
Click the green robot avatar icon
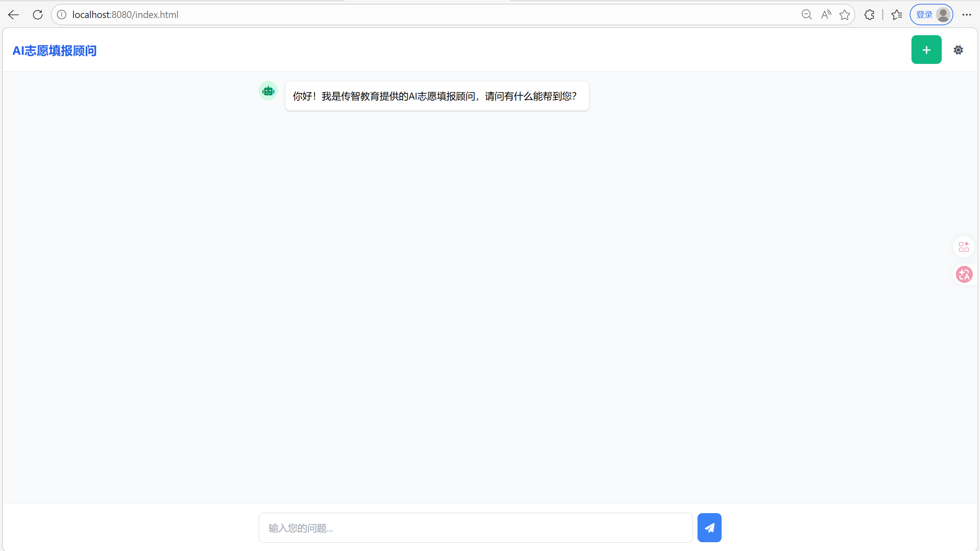point(268,91)
